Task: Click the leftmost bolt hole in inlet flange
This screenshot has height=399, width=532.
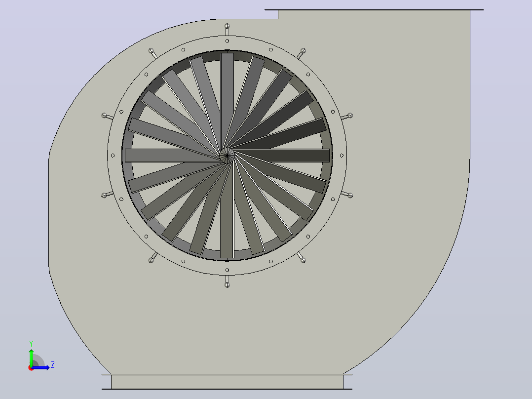Action: [113, 156]
